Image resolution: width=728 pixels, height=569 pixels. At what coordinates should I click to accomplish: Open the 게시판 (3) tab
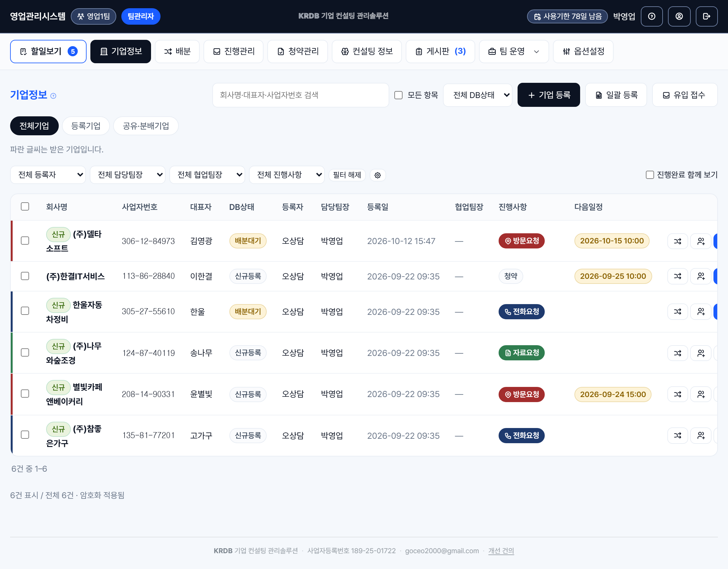tap(440, 51)
